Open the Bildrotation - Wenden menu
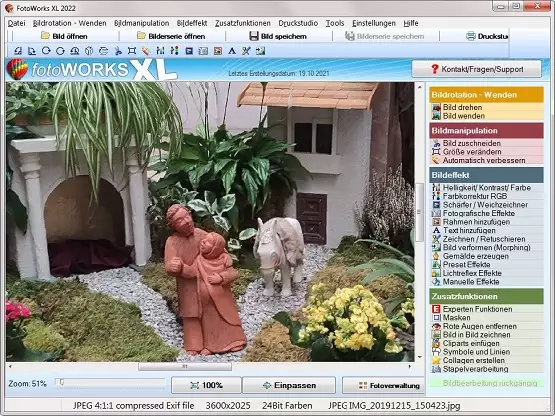The width and height of the screenshot is (555, 416). point(69,23)
